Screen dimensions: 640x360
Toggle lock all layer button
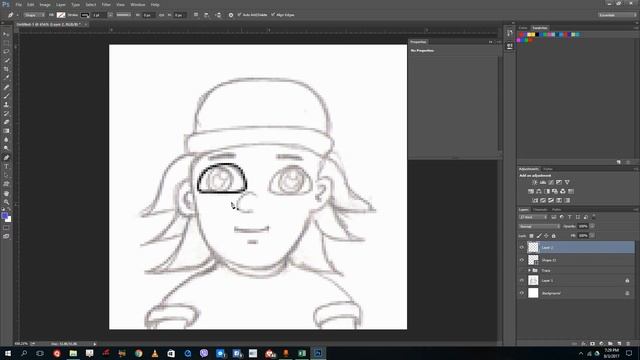(554, 236)
